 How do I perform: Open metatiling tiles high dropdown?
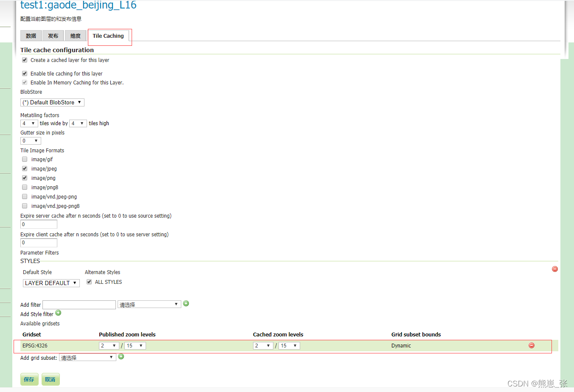(78, 123)
